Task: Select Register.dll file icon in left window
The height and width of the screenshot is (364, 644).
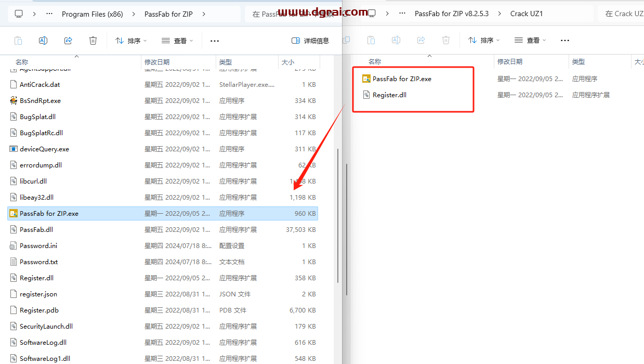Action: coord(14,278)
